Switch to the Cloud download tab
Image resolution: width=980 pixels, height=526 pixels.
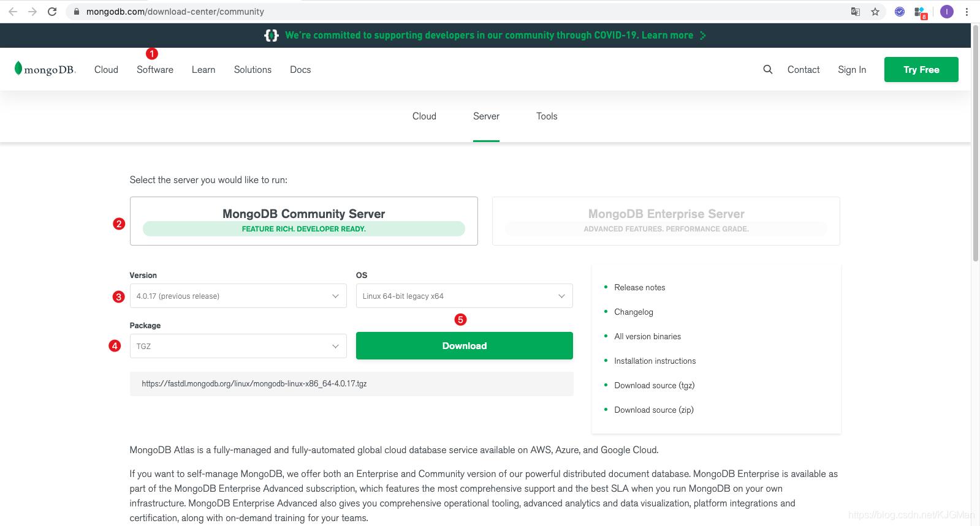[x=424, y=116]
